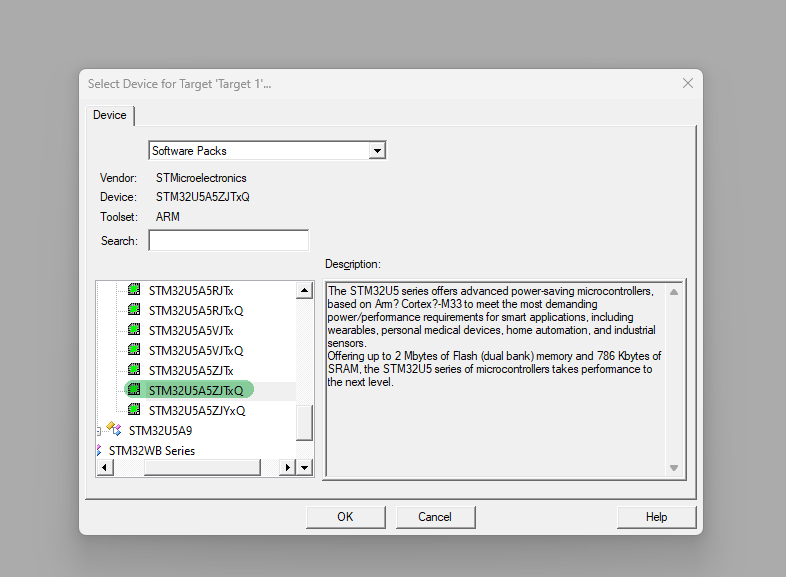Click the Search input field
The height and width of the screenshot is (577, 786).
tap(229, 241)
